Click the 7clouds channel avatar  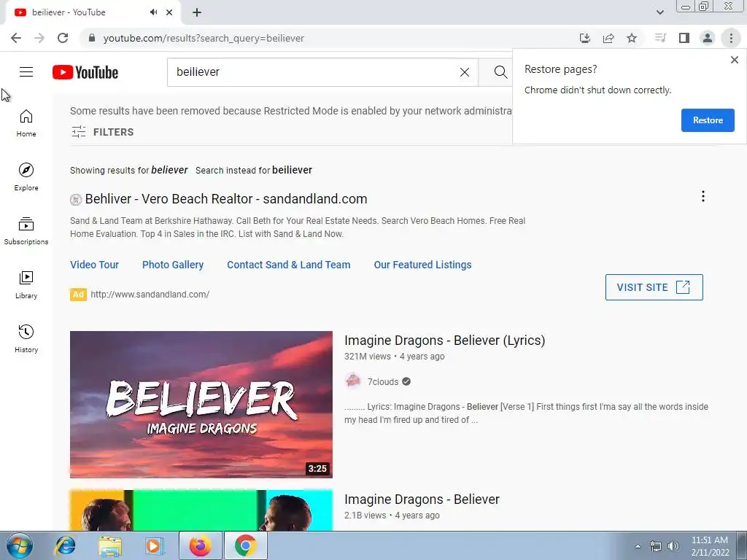tap(353, 381)
